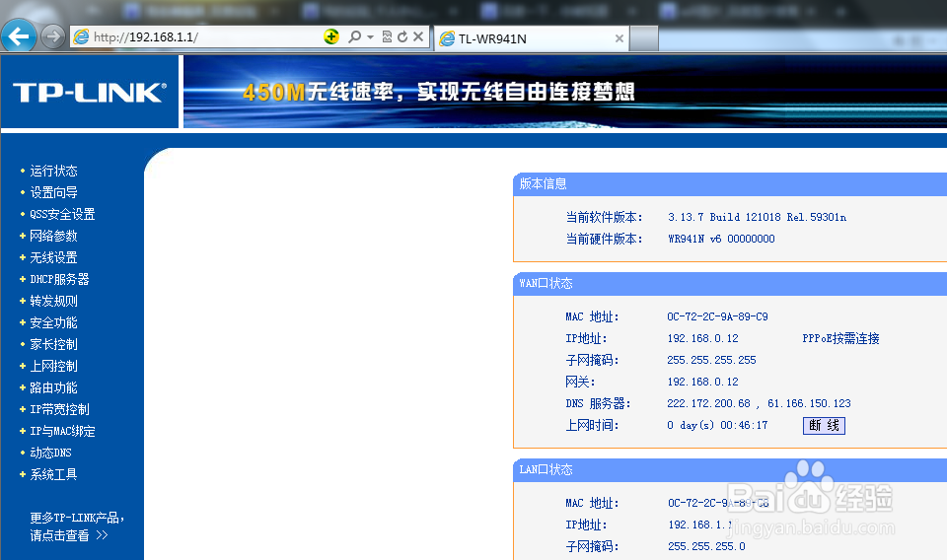
Task: Open QSS安全设置 in sidebar
Action: (62, 214)
